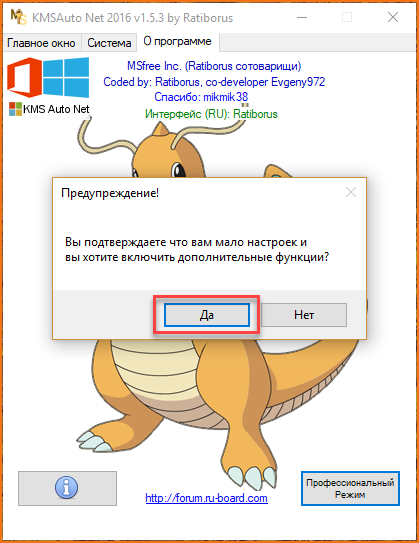
Task: Click the Профессиональный Режим button
Action: point(350,488)
